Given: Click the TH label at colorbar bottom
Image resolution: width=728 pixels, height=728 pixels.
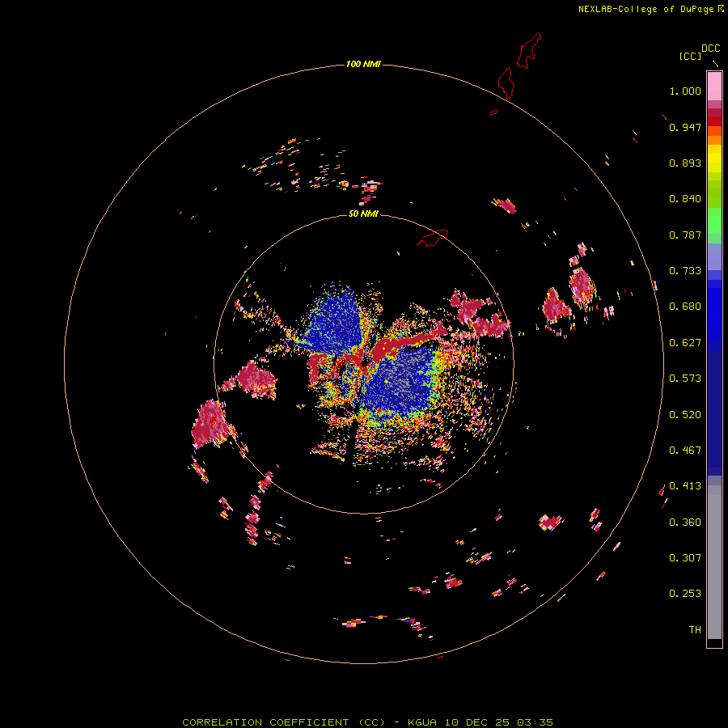Looking at the screenshot, I should (695, 630).
